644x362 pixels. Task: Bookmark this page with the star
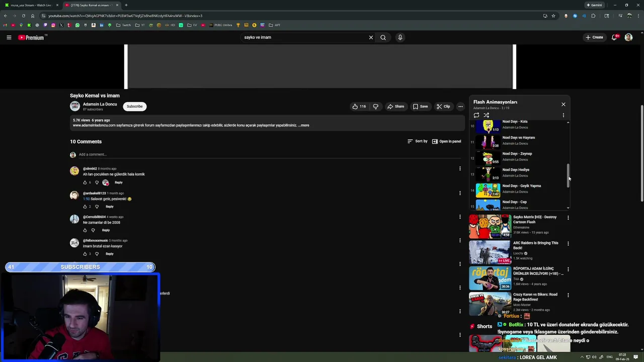tap(553, 16)
